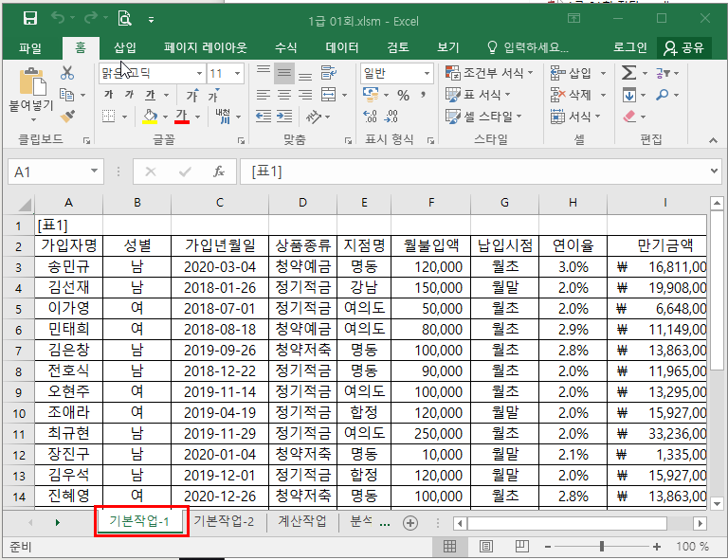Toggle Page Break Preview view in status bar

[519, 547]
